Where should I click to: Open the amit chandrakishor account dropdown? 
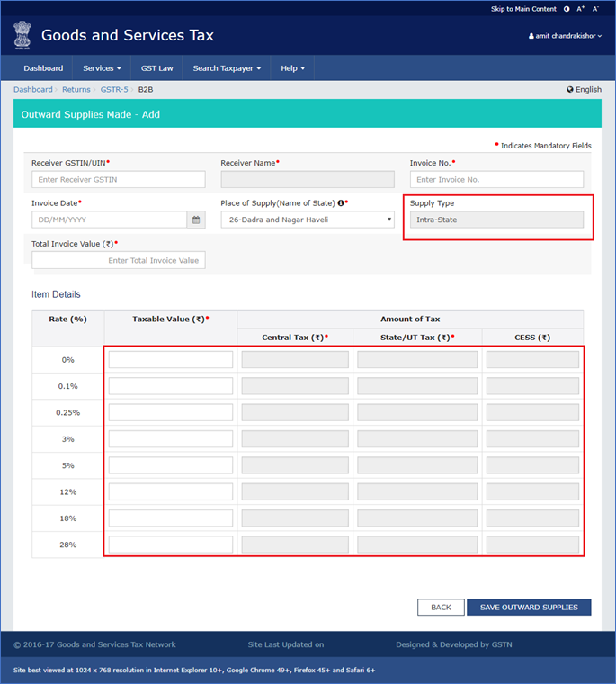[x=565, y=36]
